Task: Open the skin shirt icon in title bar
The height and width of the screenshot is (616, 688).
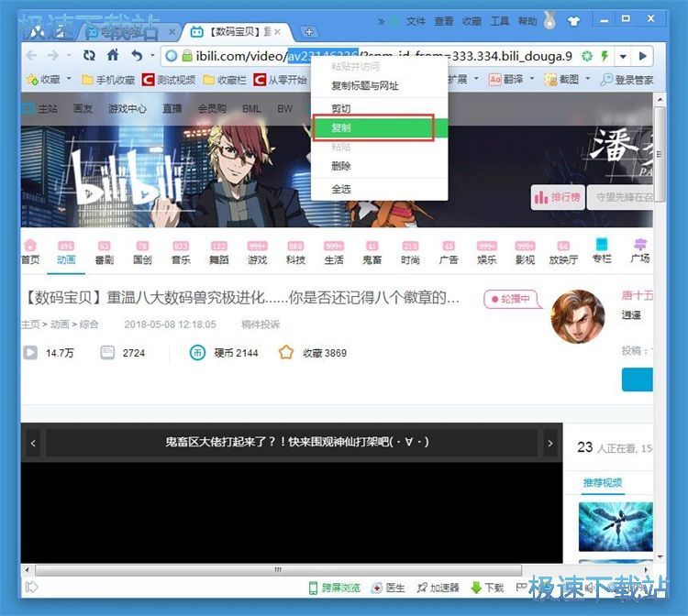Action: (573, 20)
